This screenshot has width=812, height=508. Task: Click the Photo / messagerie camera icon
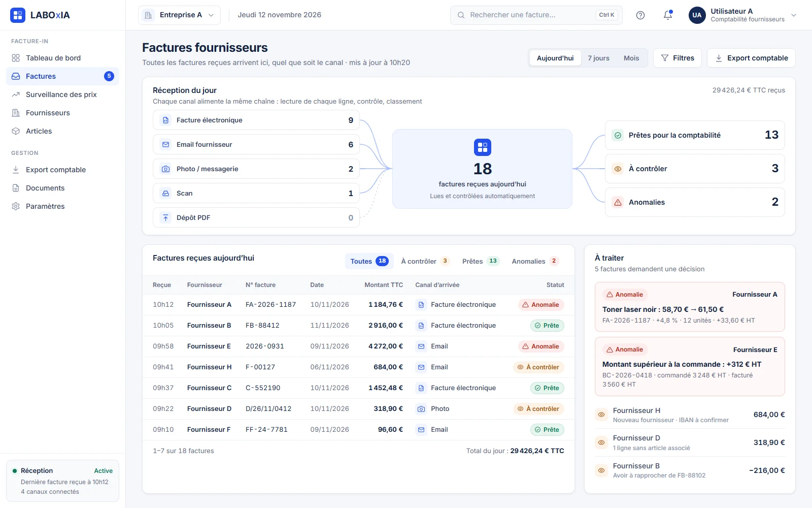pyautogui.click(x=165, y=169)
